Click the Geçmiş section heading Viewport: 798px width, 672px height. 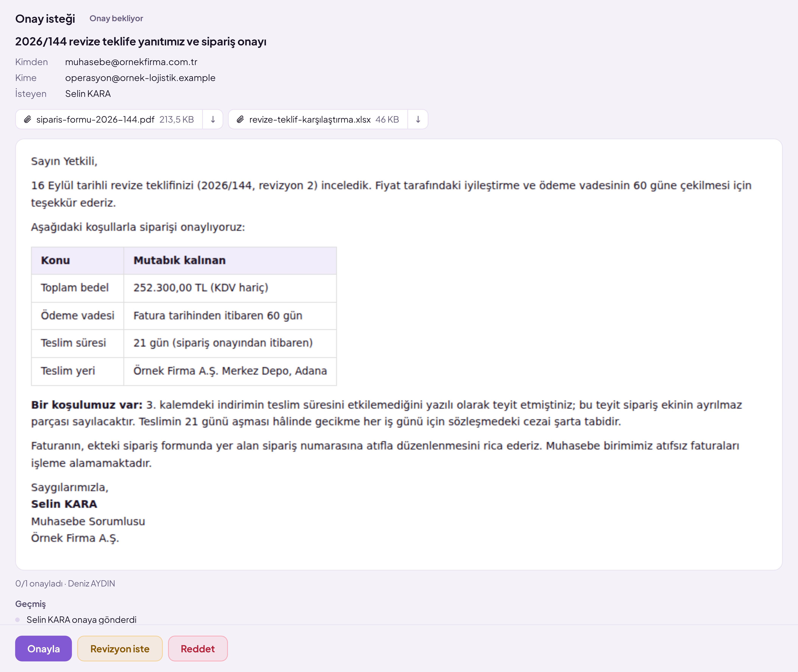pyautogui.click(x=30, y=604)
